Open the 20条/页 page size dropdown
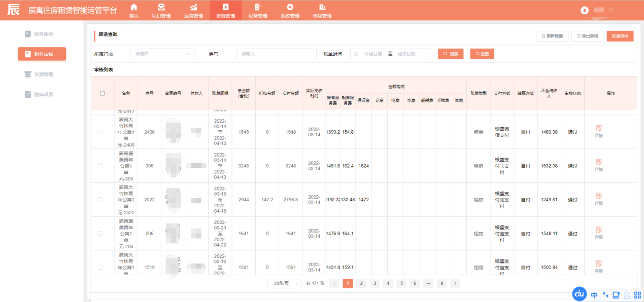 click(284, 283)
